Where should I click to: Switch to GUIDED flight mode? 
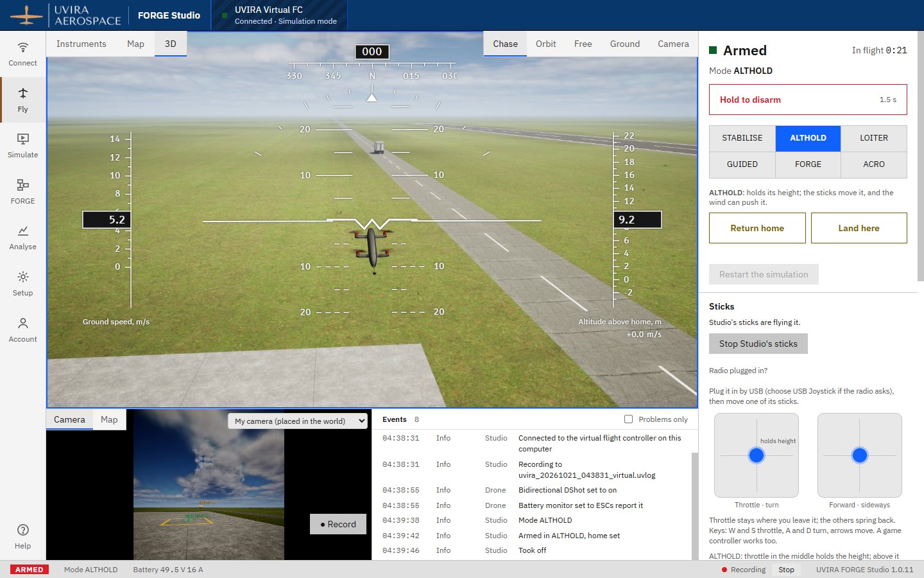click(742, 164)
